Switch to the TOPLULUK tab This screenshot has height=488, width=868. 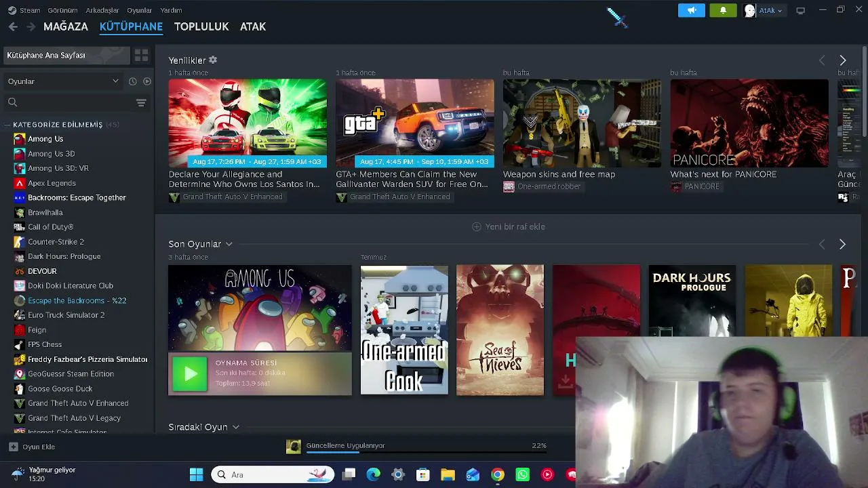(x=201, y=26)
